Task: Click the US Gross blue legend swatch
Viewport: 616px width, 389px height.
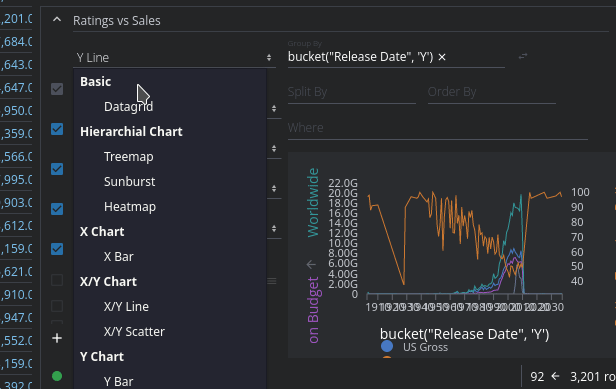Action: [387, 346]
